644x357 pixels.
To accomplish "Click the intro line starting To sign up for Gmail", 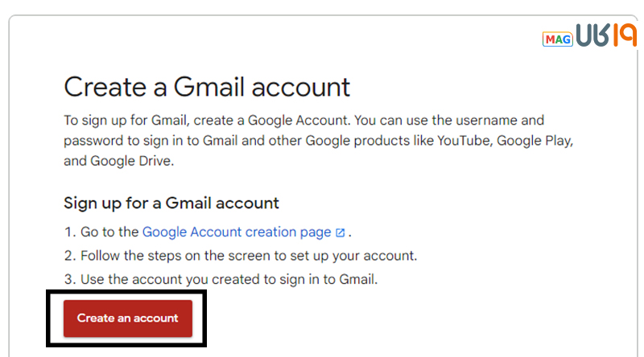I will [161, 121].
